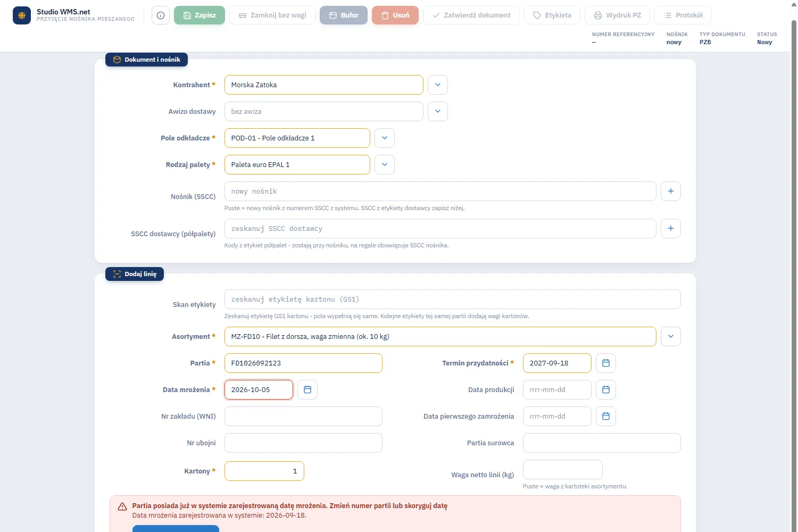Expand the Awizo dostawy dropdown arrow
The width and height of the screenshot is (798, 532).
(438, 111)
